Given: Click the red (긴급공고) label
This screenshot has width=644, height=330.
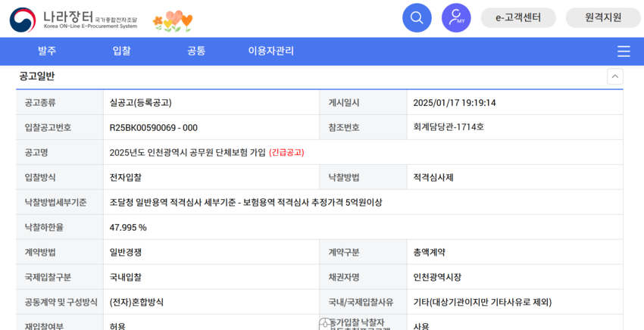Looking at the screenshot, I should coord(286,152).
